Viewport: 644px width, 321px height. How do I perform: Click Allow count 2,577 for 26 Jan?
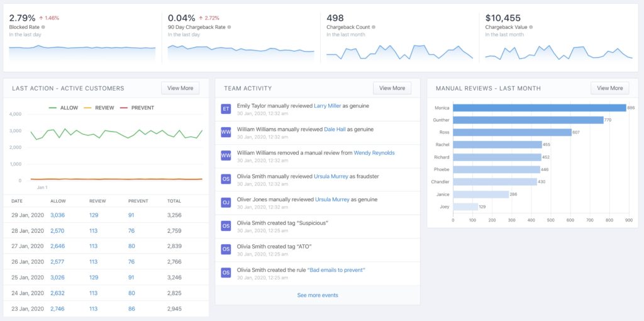point(57,262)
